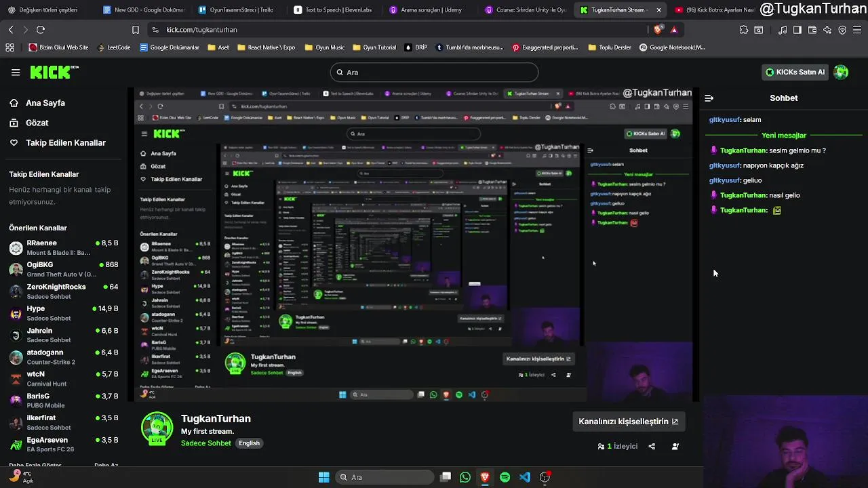Open the Brave Shields lion icon

click(658, 30)
